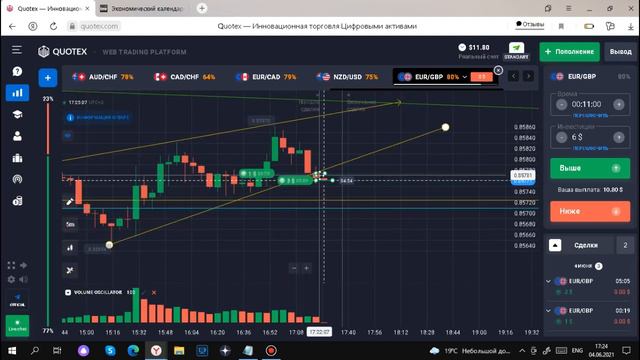Screen dimensions: 640x360
Task: Open the Windows Start menu
Action: click(12, 351)
